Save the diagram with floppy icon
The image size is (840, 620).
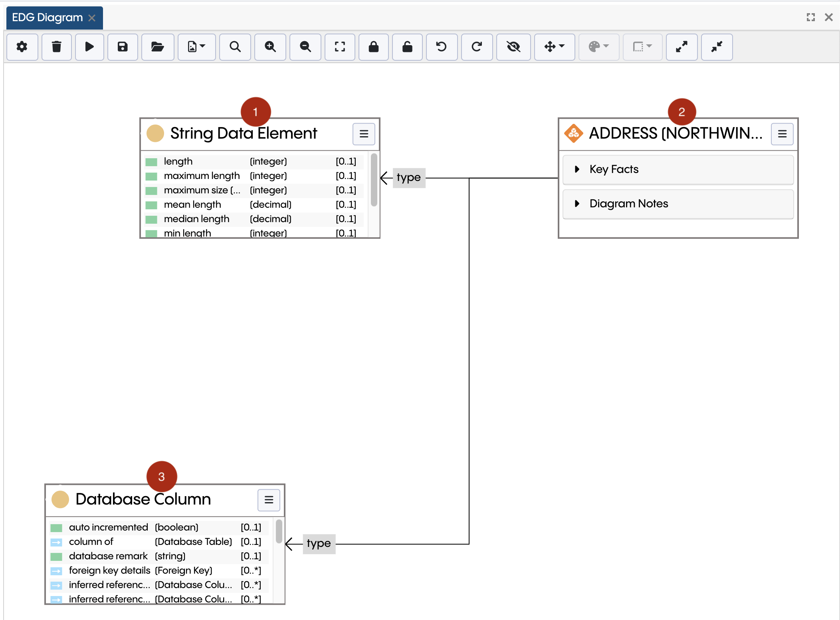click(x=123, y=47)
